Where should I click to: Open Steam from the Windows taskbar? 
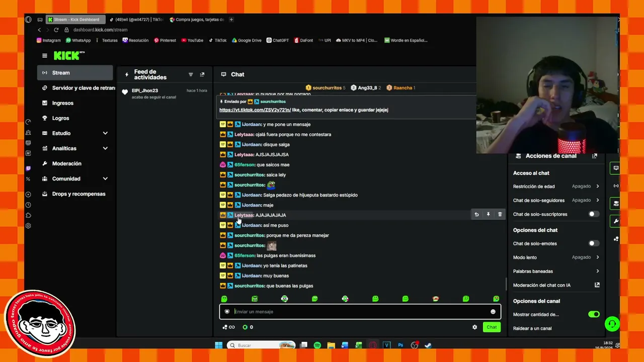(x=428, y=345)
